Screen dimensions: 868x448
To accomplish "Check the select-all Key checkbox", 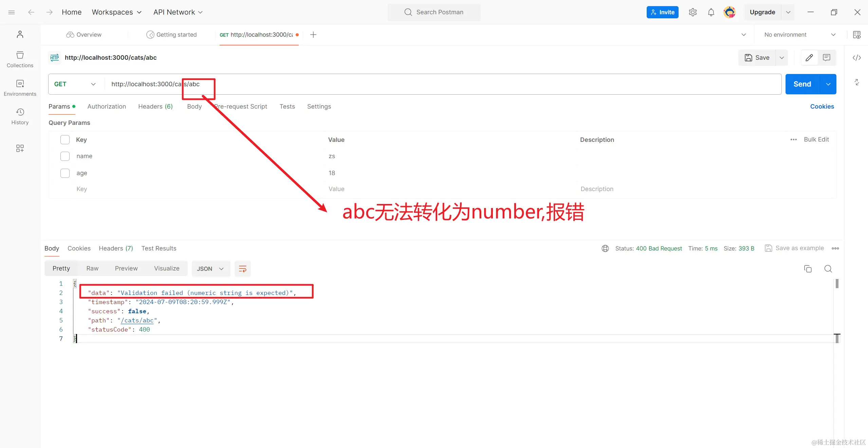I will [64, 139].
